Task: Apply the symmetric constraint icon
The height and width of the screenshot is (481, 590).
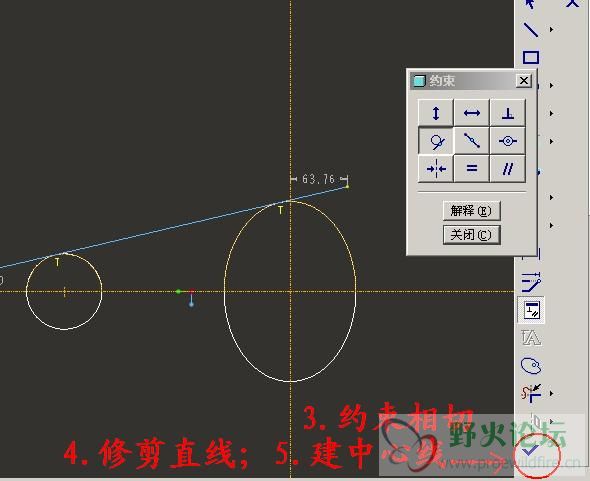Action: [x=436, y=169]
